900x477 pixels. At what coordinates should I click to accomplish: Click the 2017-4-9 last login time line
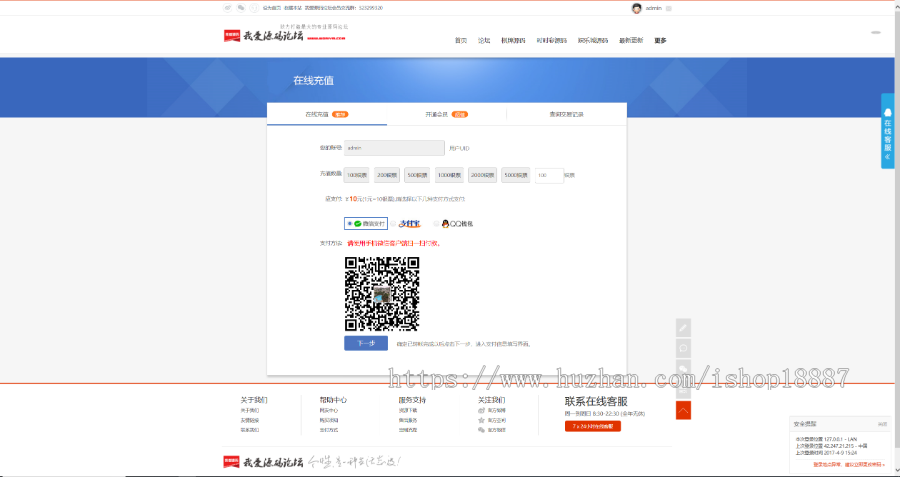tap(826, 452)
